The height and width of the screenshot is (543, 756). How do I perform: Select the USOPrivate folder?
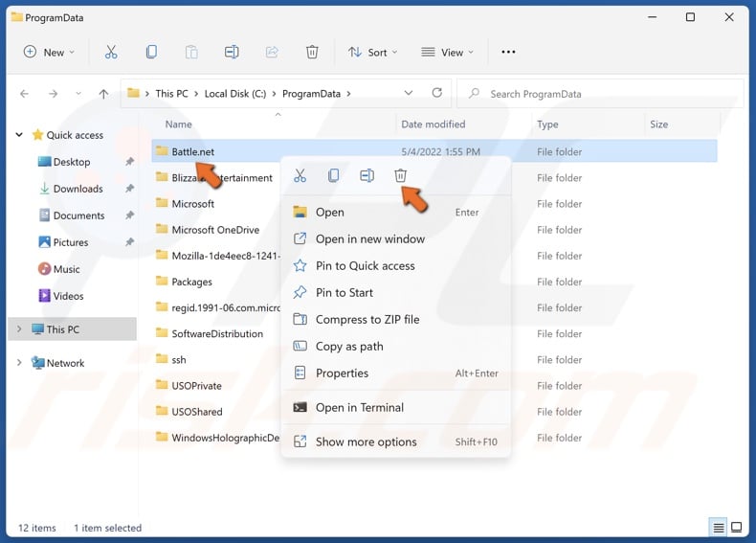[x=197, y=386]
